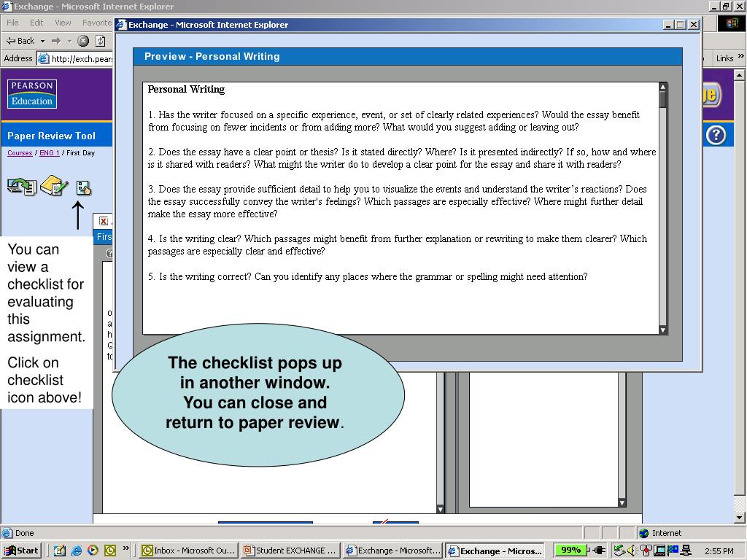
Task: Click the page icon in address bar
Action: [x=43, y=58]
